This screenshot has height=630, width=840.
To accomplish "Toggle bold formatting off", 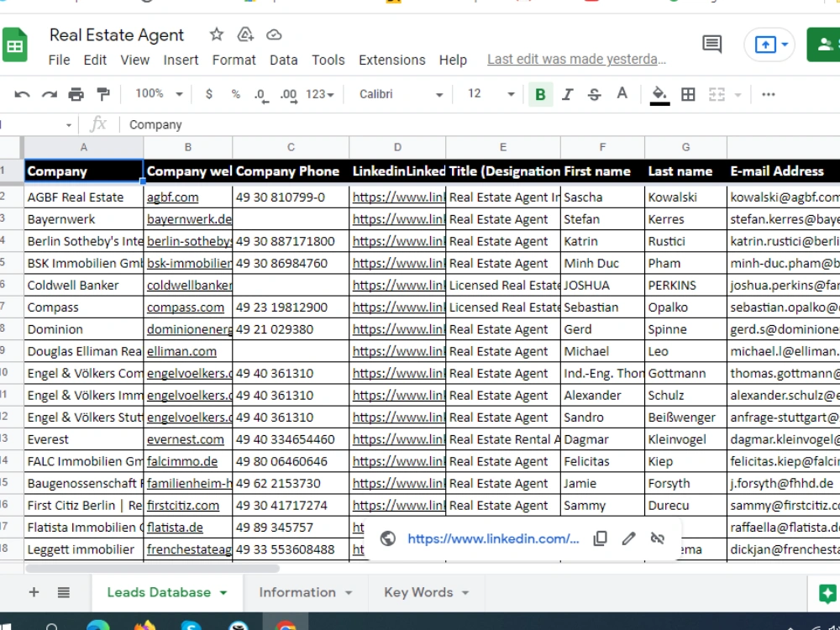I will (540, 93).
